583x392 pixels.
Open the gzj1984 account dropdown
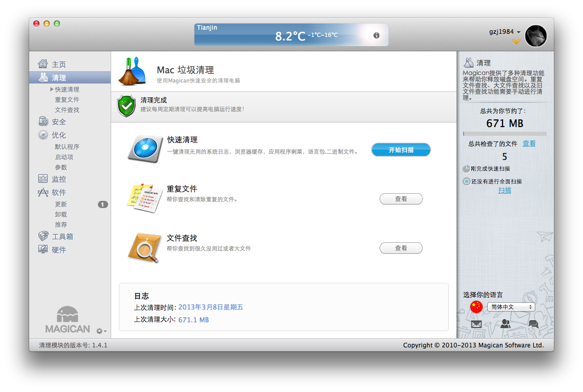tap(505, 32)
